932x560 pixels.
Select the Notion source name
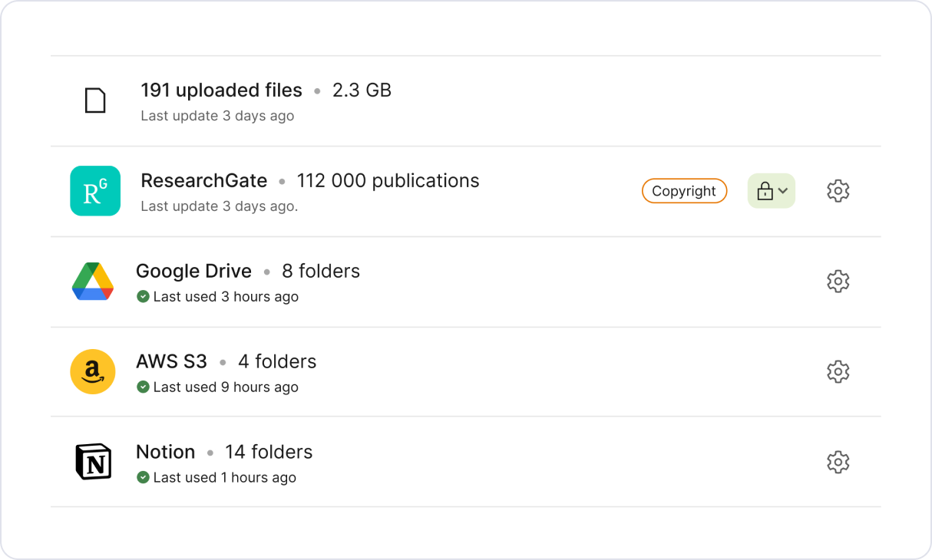[x=166, y=453]
